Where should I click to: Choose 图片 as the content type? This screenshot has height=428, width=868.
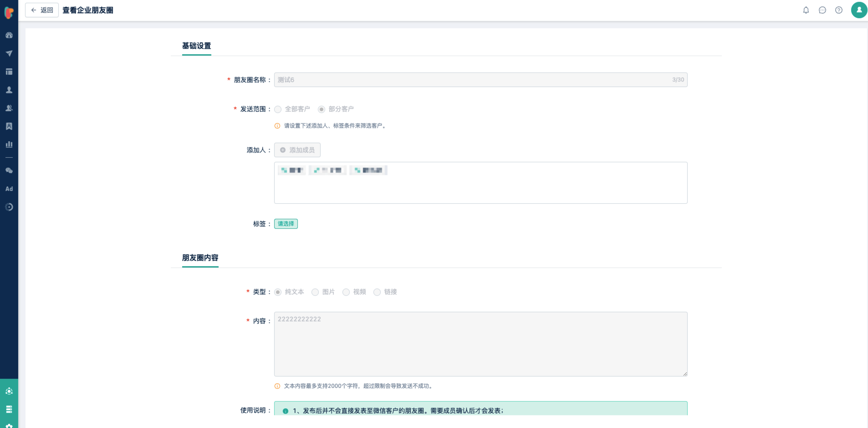[x=315, y=292]
